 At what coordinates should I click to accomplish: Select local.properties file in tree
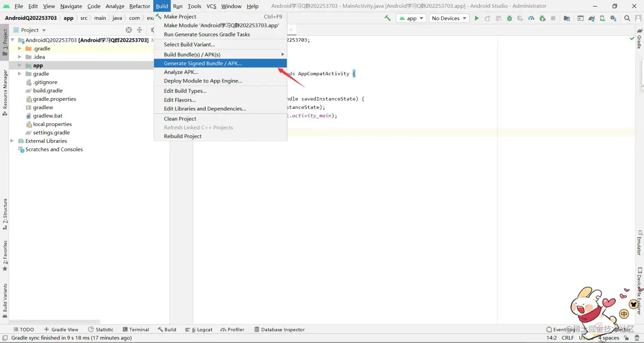(x=52, y=124)
